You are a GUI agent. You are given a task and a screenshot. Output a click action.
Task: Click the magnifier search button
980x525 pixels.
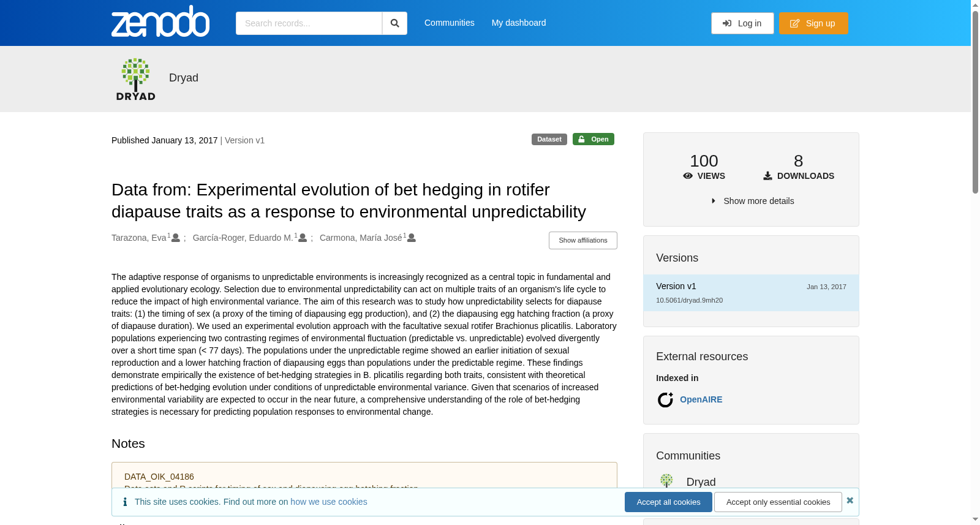pyautogui.click(x=395, y=23)
